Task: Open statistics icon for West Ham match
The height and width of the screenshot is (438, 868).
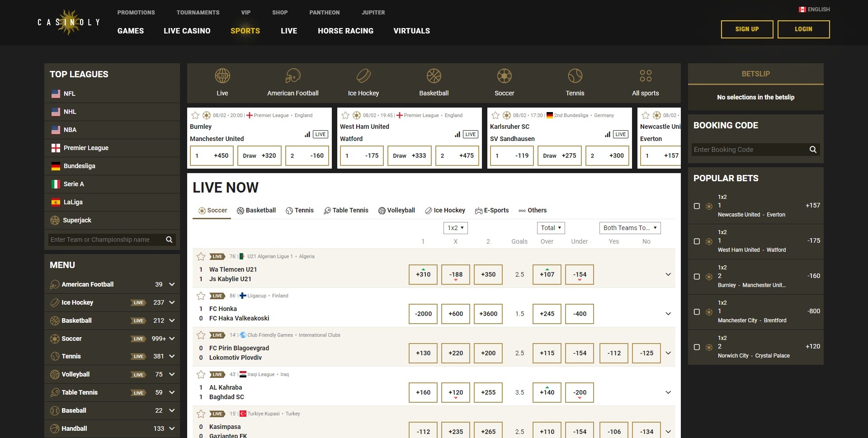Action: [x=458, y=134]
